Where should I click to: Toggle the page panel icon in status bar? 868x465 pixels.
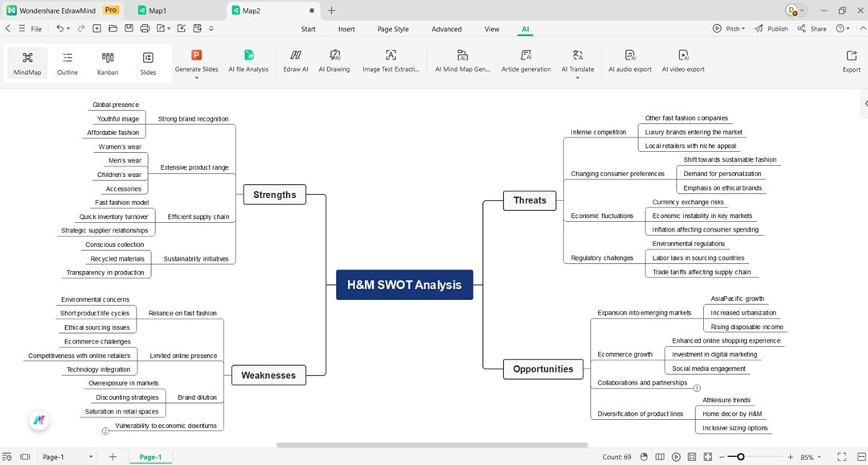click(25, 457)
